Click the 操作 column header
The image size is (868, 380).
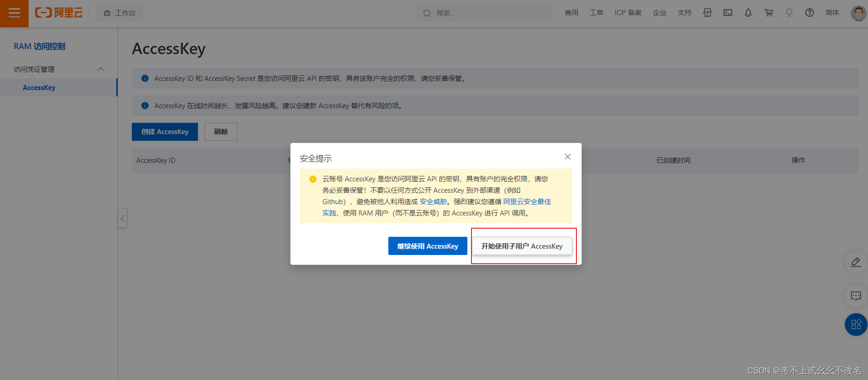coord(799,160)
